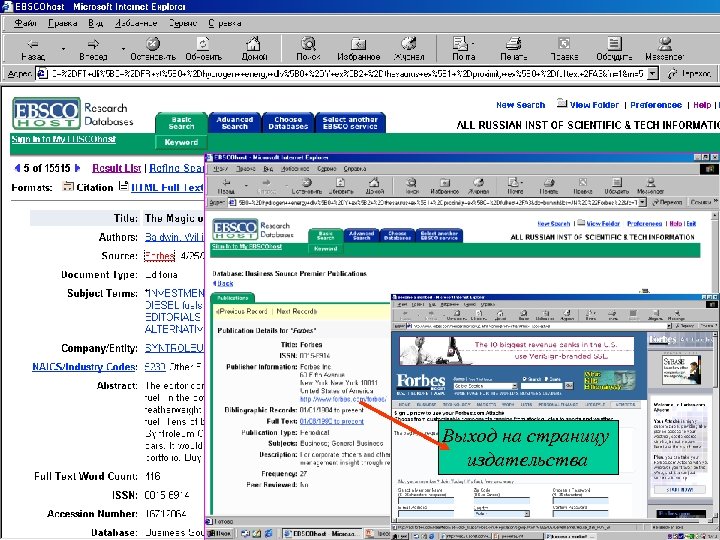This screenshot has height=540, width=720.
Task: Click the Search (Поиск) icon in main toolbar
Action: 309,49
